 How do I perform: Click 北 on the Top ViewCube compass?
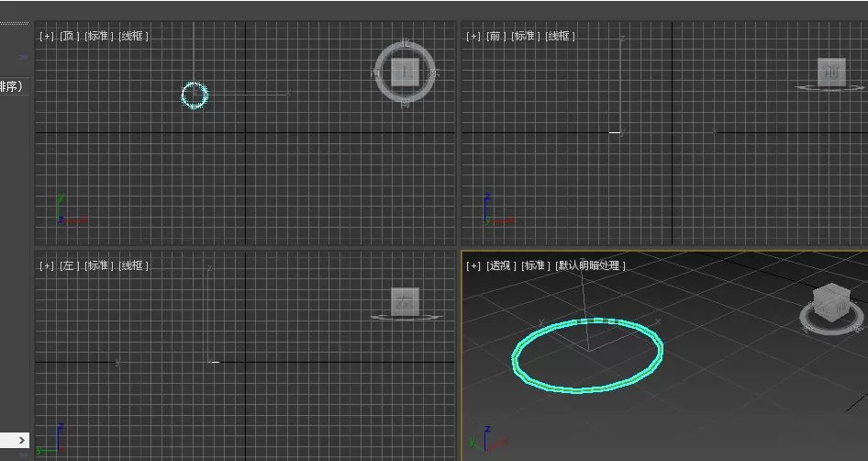pyautogui.click(x=406, y=42)
